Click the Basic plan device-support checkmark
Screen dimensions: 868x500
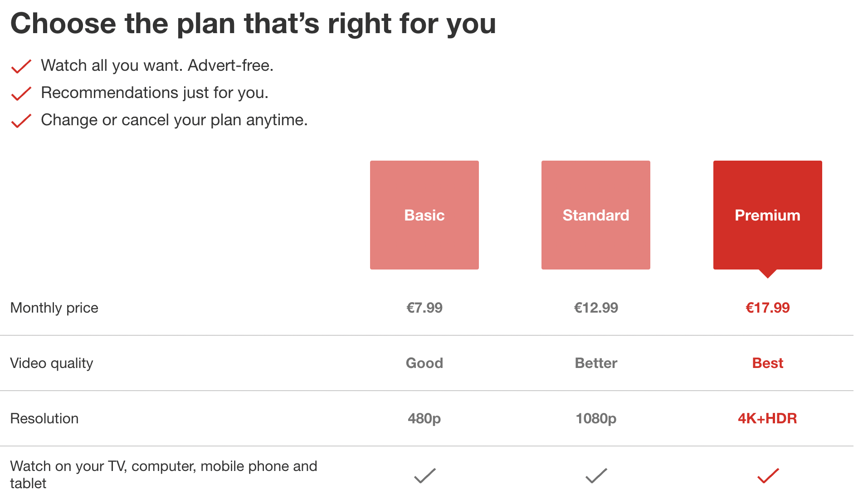coord(424,475)
